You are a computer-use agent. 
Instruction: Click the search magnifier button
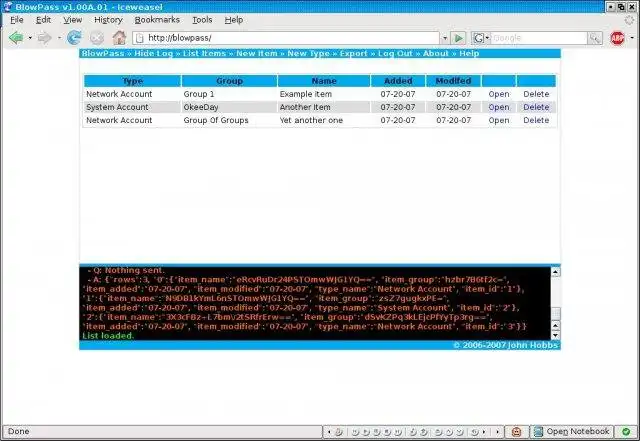595,38
